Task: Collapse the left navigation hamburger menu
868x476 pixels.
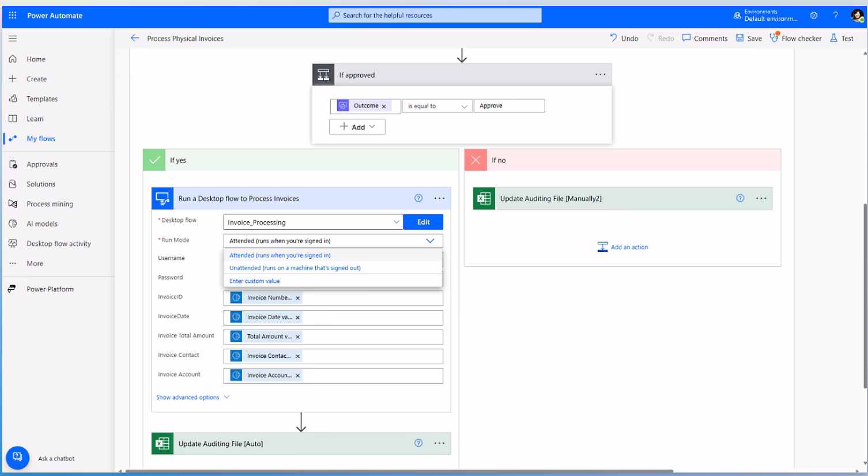Action: point(13,39)
